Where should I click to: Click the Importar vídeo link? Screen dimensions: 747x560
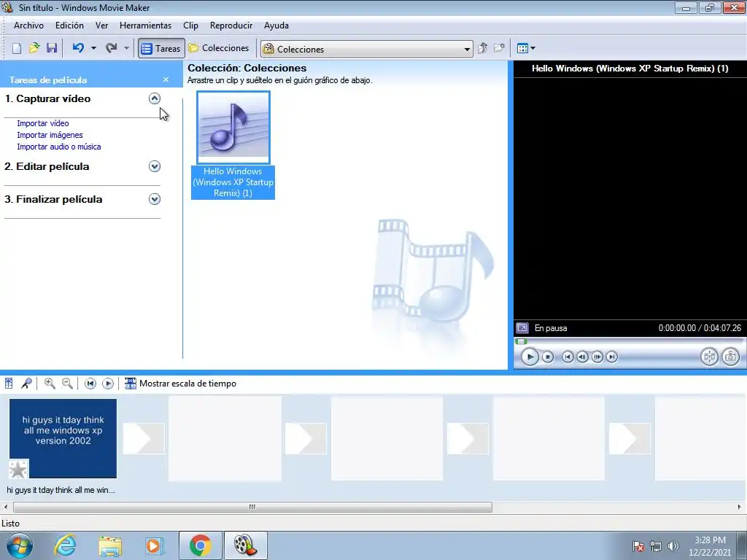43,123
